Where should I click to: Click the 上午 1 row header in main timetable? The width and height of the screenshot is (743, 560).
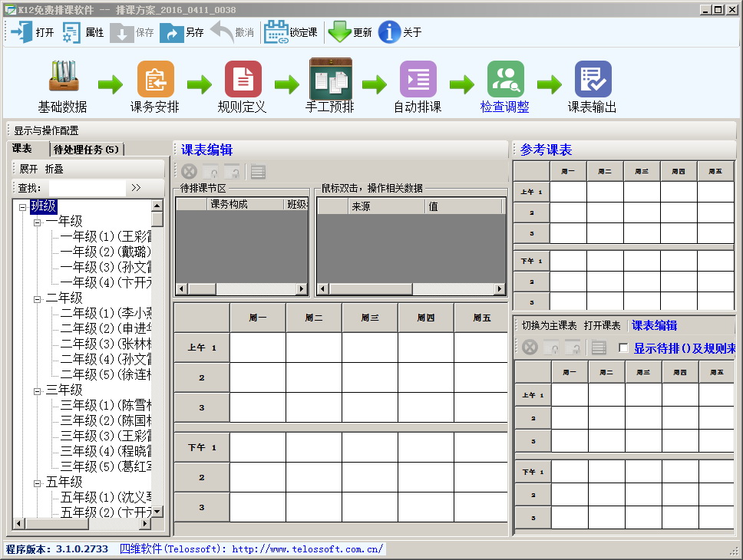(202, 348)
